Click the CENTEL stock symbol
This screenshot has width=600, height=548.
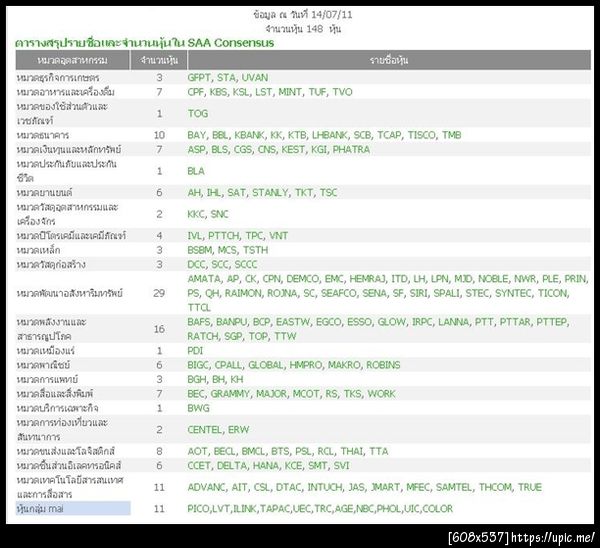click(x=205, y=430)
